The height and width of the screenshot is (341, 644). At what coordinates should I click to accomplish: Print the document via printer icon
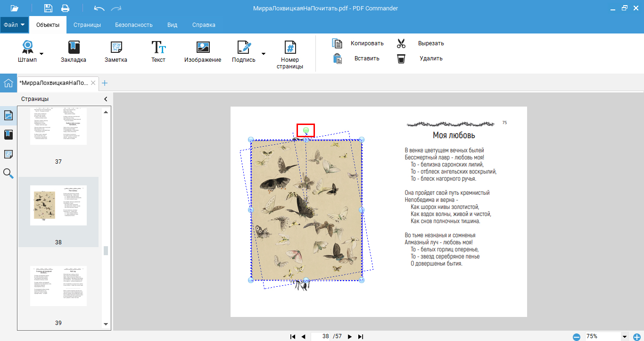[x=65, y=8]
